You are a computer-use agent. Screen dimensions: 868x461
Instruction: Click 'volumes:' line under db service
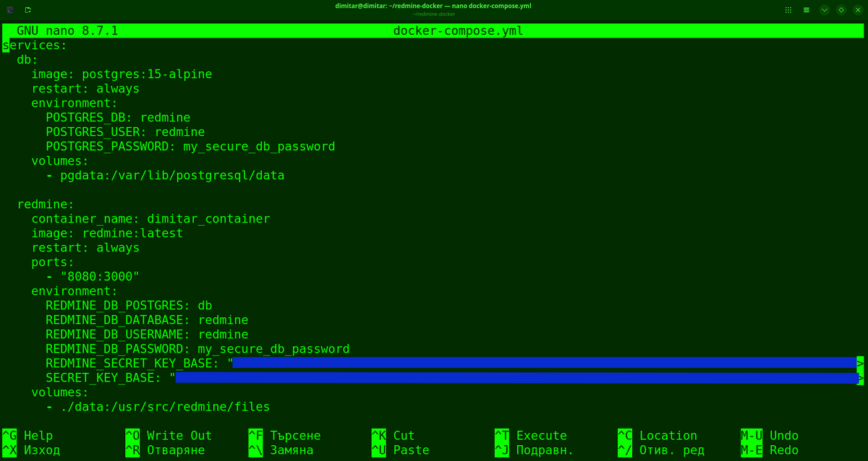60,161
